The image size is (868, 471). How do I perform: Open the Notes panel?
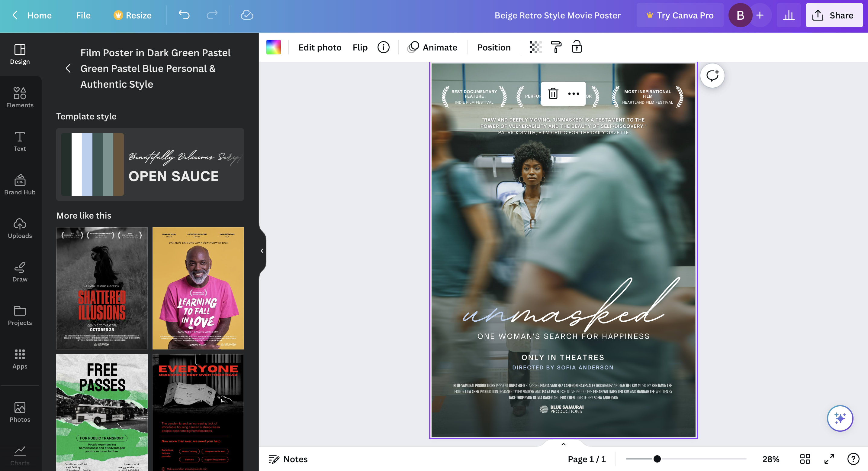click(x=288, y=459)
